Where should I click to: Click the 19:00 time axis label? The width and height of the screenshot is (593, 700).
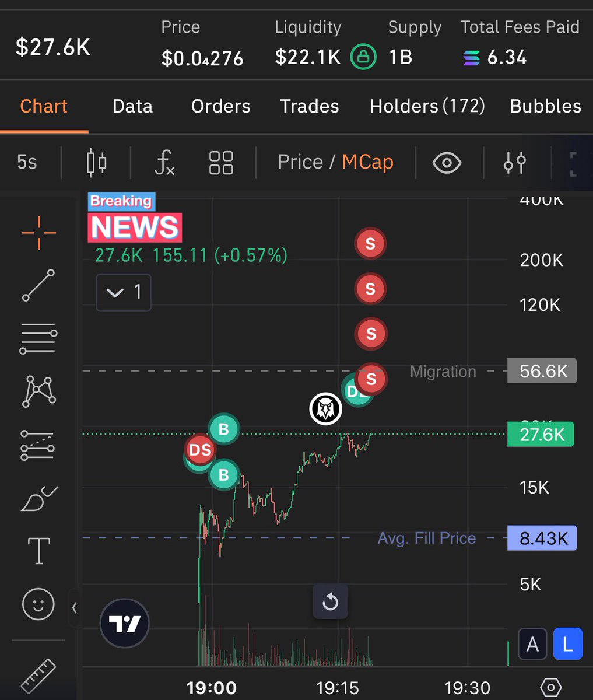(x=212, y=688)
